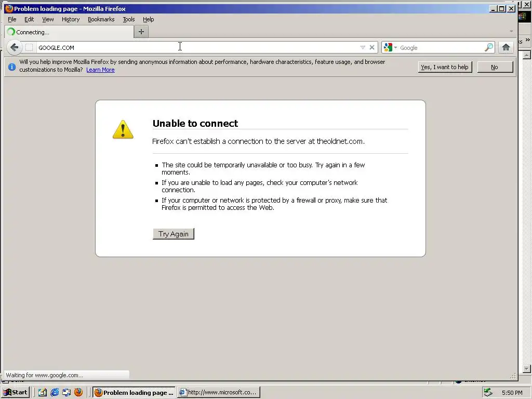Click the Try Again button
Image resolution: width=532 pixels, height=399 pixels.
coord(174,234)
